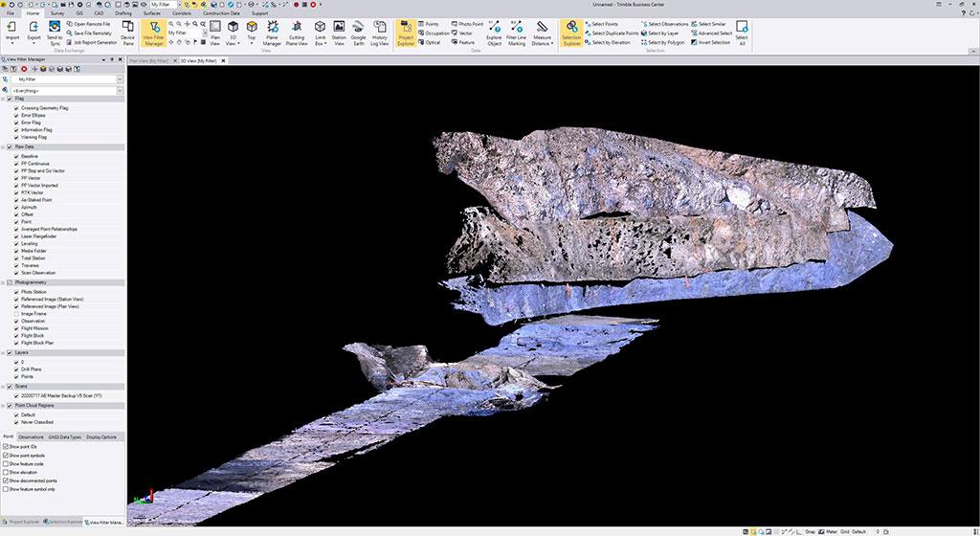The width and height of the screenshot is (980, 536).
Task: Collapse the Photogrammetry group
Action: (3, 282)
